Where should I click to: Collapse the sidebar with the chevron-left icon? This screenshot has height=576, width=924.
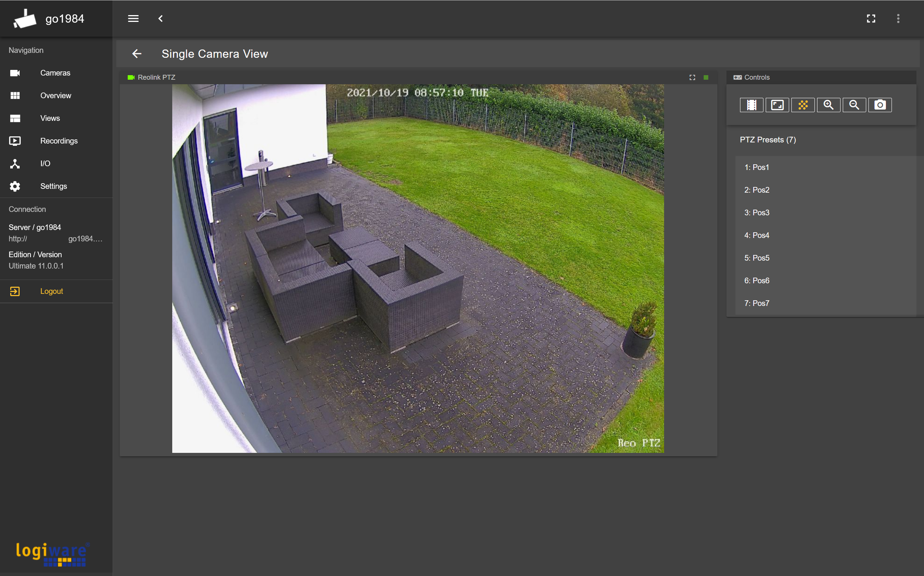pos(161,19)
